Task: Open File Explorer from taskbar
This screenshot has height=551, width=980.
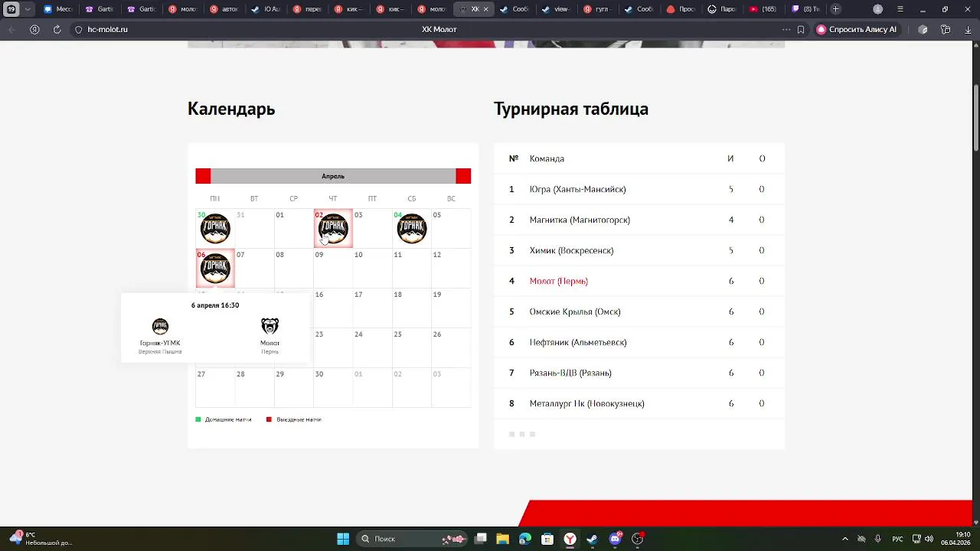Action: [502, 539]
